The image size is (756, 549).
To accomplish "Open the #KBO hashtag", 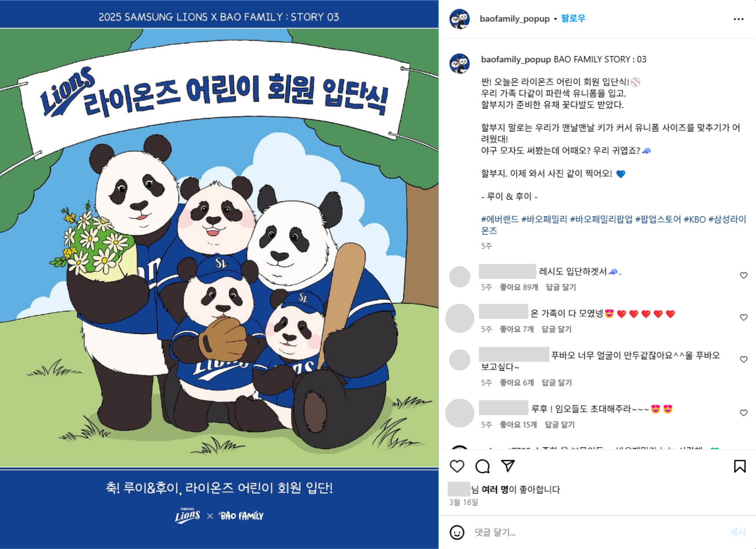I will pos(695,219).
